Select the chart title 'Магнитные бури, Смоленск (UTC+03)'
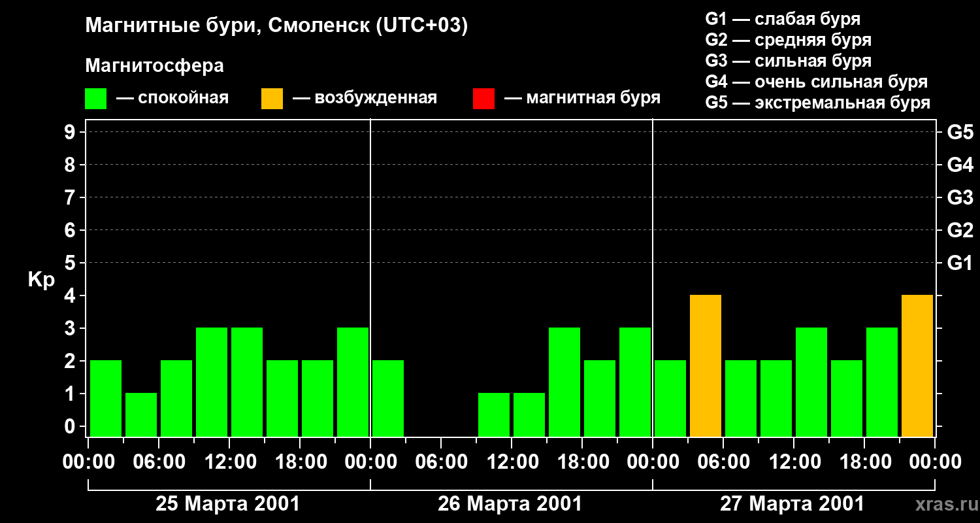 (276, 26)
